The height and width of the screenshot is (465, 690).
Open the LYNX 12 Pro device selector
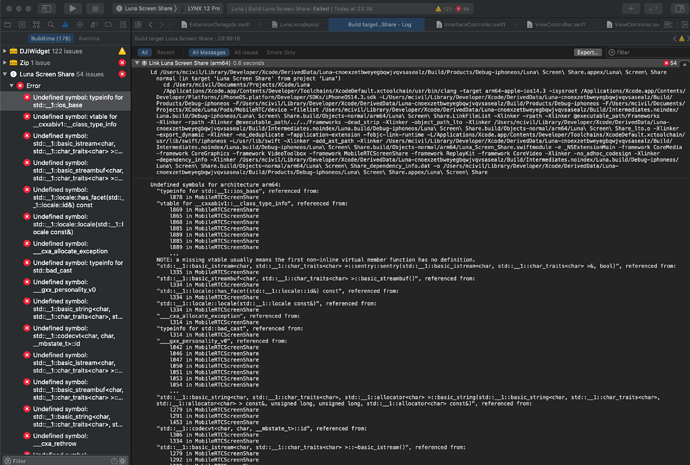[x=200, y=8]
